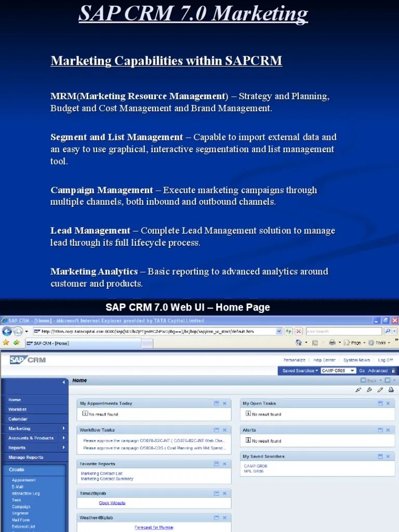Open the Forecast for Mumbai link
399x532 pixels.
[154, 527]
